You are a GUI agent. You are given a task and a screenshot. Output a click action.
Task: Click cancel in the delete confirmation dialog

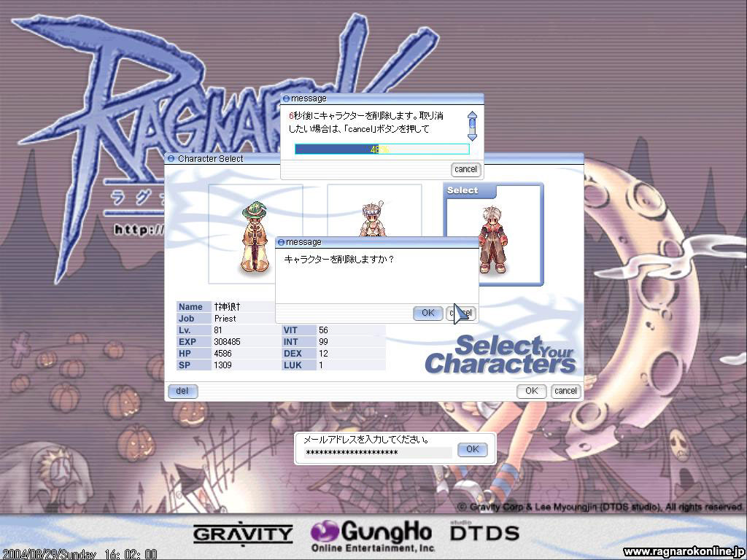(x=461, y=313)
